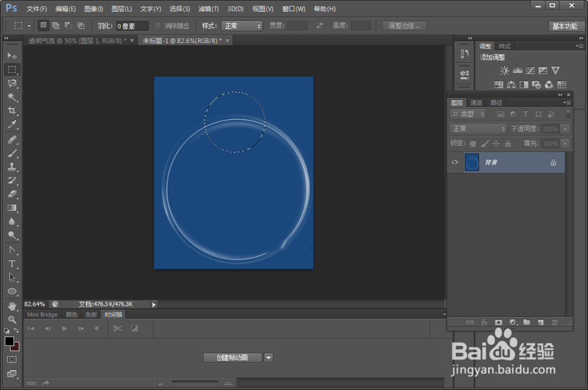Toggle lock transparent pixels
The width and height of the screenshot is (588, 390).
click(473, 144)
